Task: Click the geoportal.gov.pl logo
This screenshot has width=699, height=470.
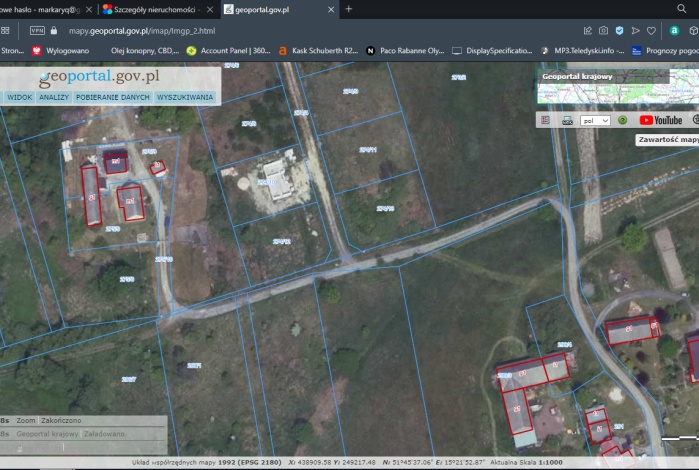Action: coord(99,77)
